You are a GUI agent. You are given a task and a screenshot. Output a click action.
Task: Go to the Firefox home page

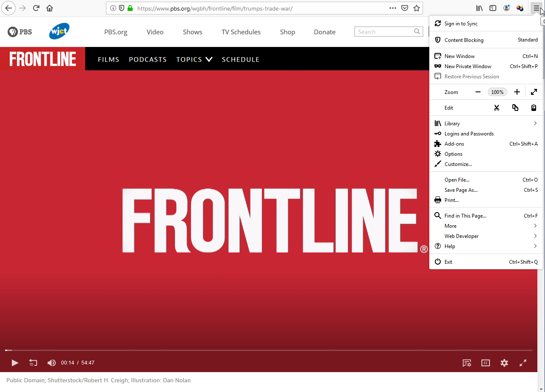50,8
